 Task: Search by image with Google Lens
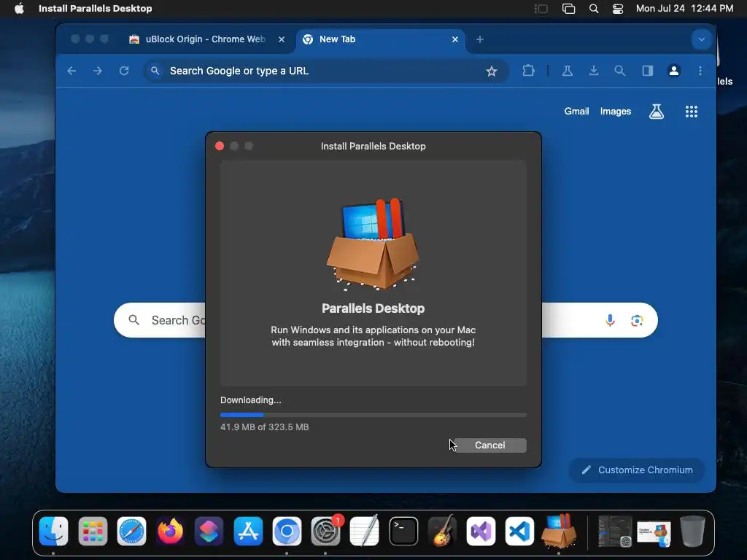coord(637,321)
